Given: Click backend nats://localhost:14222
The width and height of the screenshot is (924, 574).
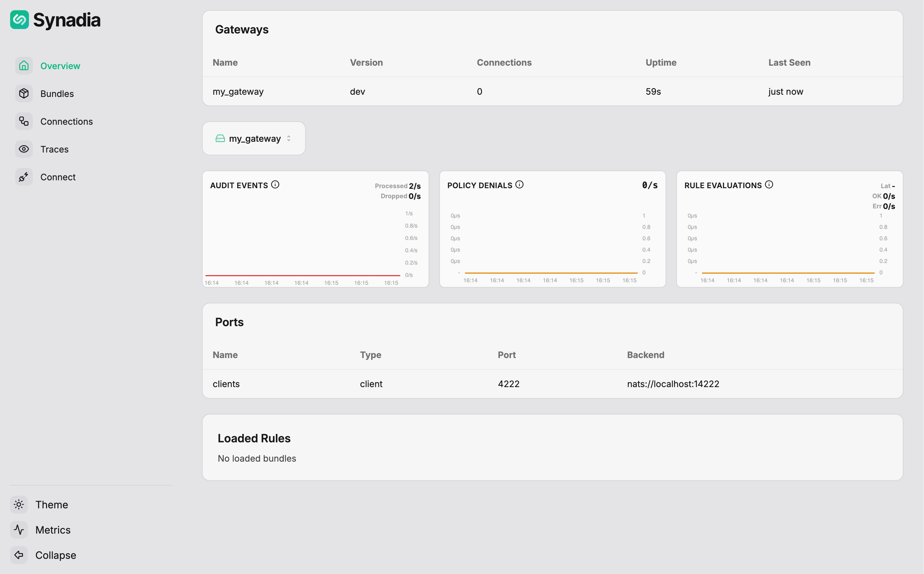Looking at the screenshot, I should click(673, 384).
